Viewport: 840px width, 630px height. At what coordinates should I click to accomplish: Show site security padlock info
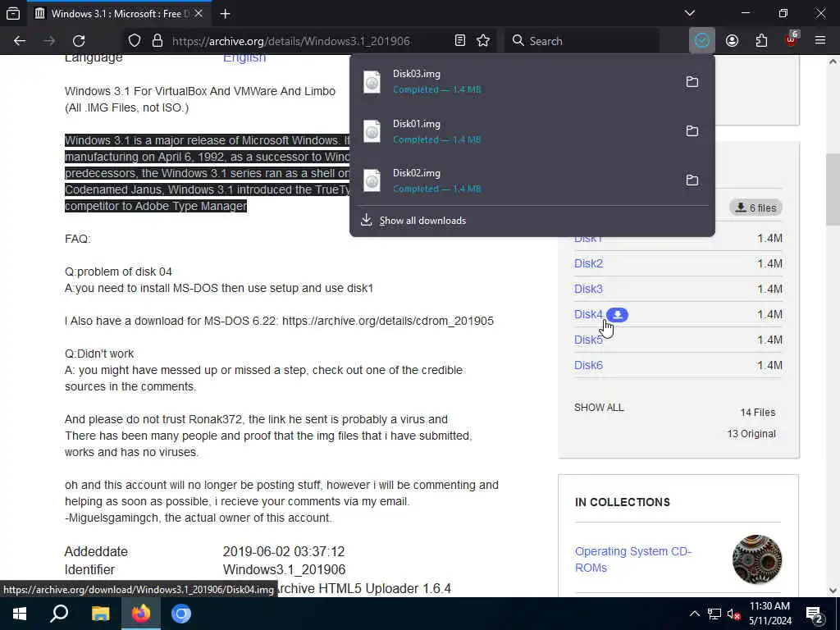(x=157, y=41)
